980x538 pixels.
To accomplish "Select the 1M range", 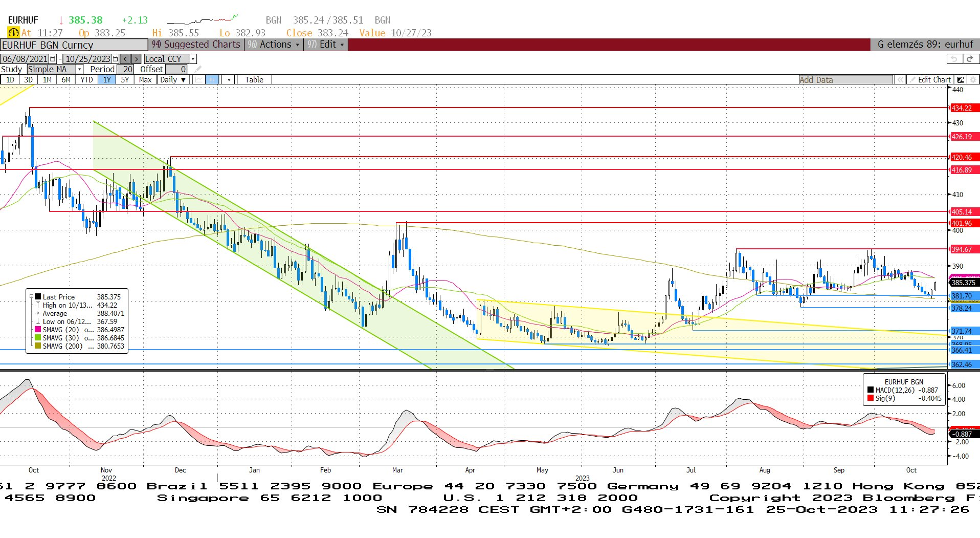I will (x=47, y=79).
